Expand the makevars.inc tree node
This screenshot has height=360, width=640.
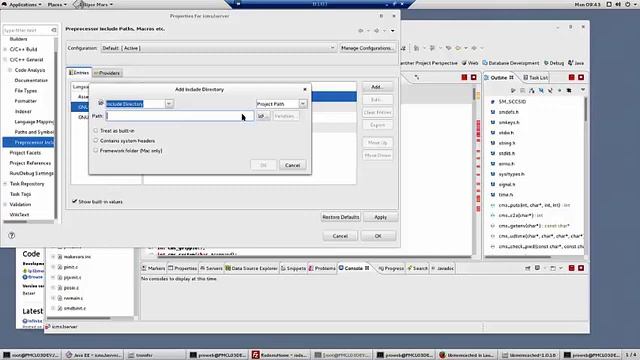click(53, 257)
